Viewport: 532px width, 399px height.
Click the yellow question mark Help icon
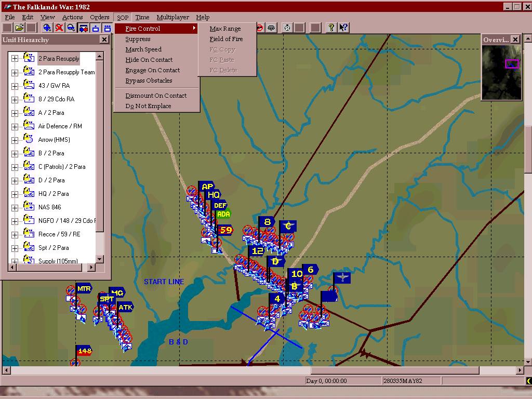tap(331, 28)
